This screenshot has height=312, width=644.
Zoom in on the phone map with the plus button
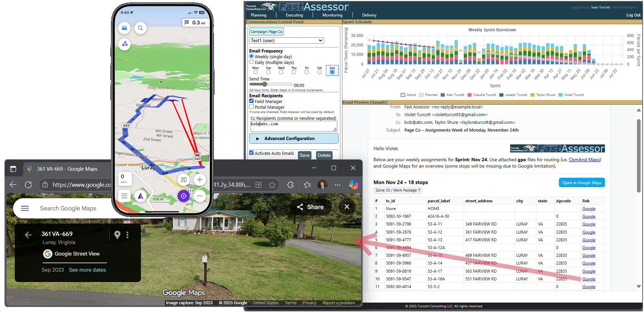(199, 180)
